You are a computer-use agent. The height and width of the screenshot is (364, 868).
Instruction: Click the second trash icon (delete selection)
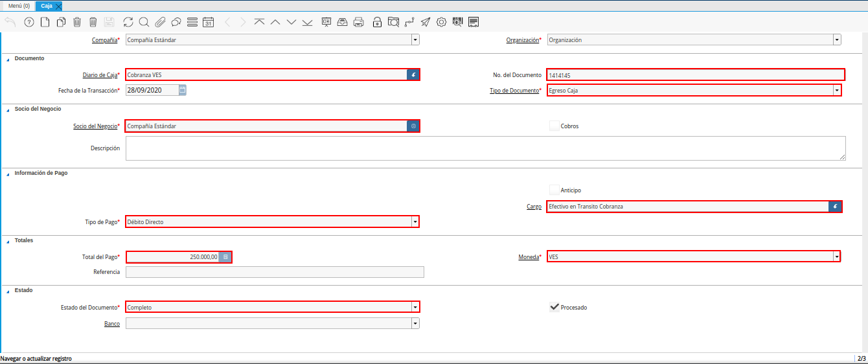tap(93, 22)
